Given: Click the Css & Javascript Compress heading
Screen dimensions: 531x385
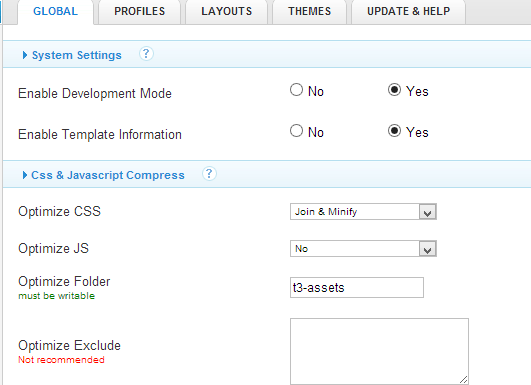Looking at the screenshot, I should pos(108,175).
